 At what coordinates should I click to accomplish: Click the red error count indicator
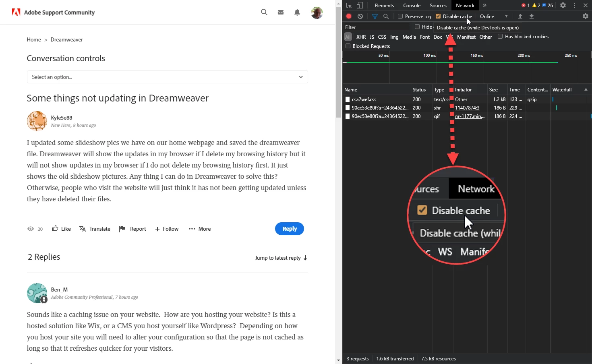tap(526, 5)
